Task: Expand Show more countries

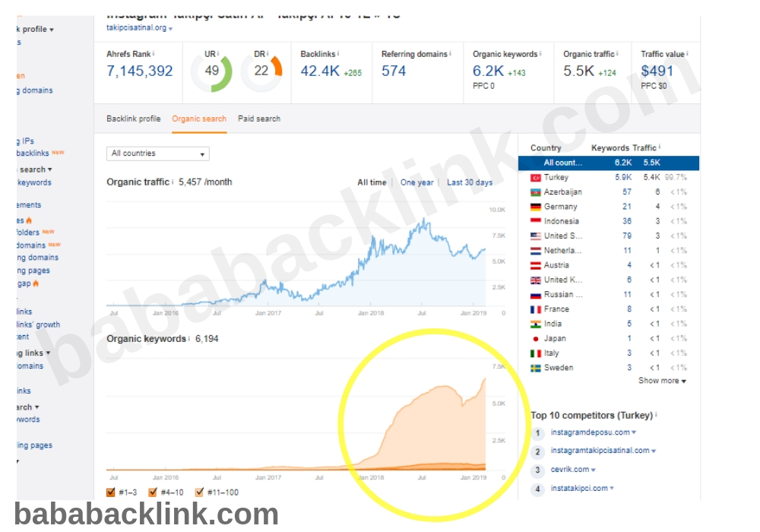Action: 662,381
